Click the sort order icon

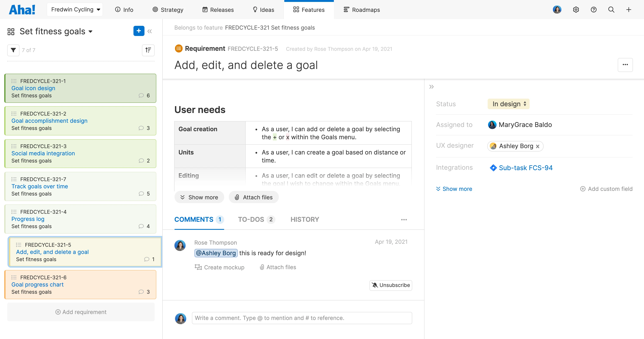coord(148,50)
